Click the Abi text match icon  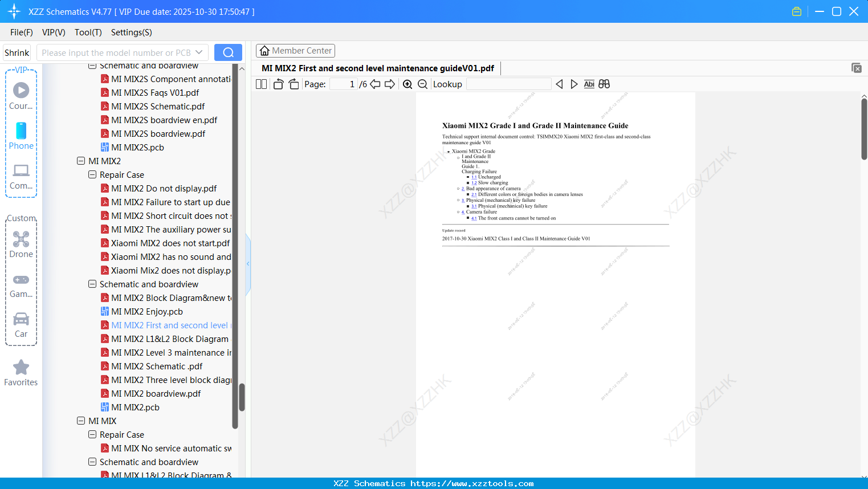pos(589,84)
